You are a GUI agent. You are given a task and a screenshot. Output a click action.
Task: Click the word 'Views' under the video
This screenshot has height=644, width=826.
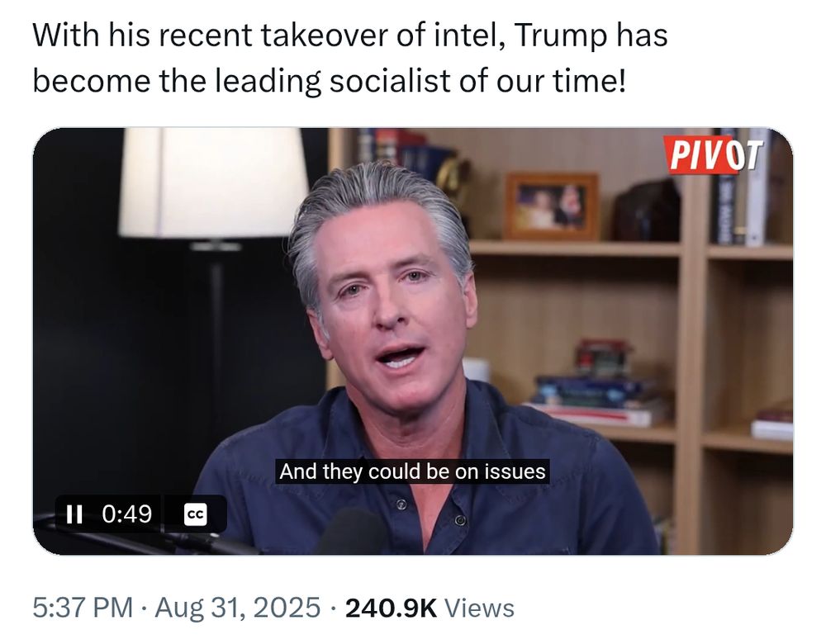coord(479,608)
